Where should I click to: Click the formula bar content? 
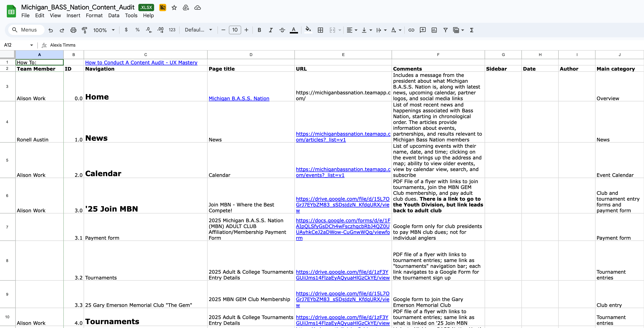[x=63, y=45]
